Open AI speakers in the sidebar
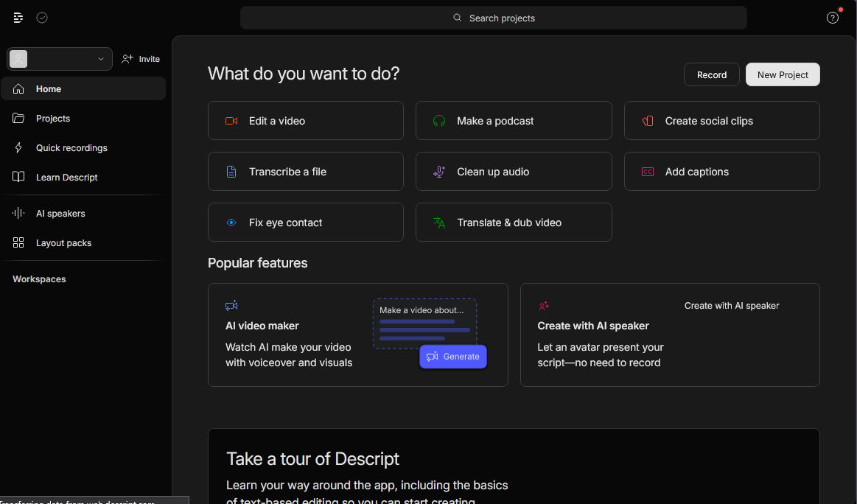Image resolution: width=857 pixels, height=504 pixels. tap(83, 213)
